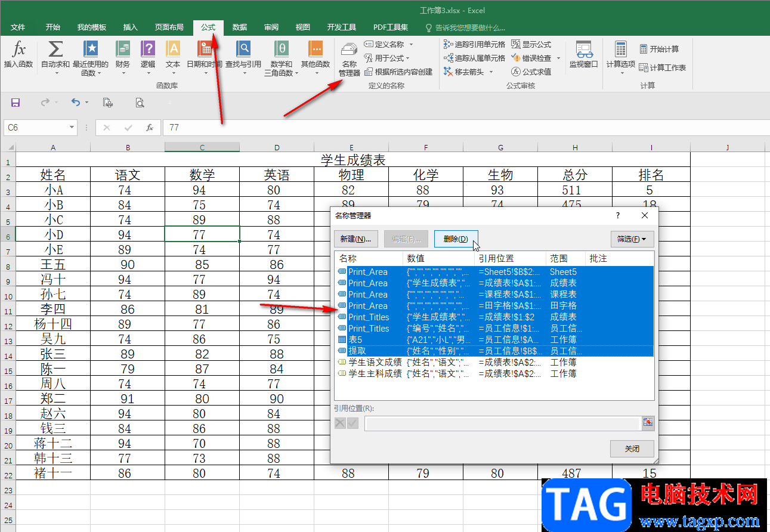Click Trace Precedents (追踪引用单元格)
770x532 pixels.
(475, 44)
